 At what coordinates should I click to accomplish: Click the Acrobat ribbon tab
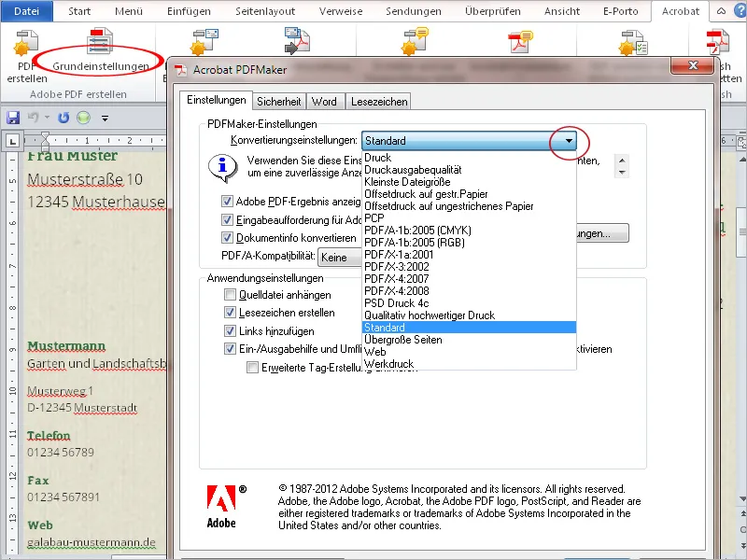(680, 11)
